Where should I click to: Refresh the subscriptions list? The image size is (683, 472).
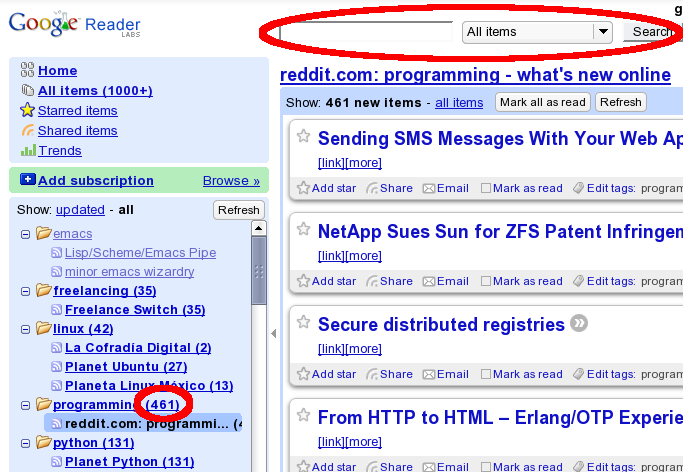point(239,210)
